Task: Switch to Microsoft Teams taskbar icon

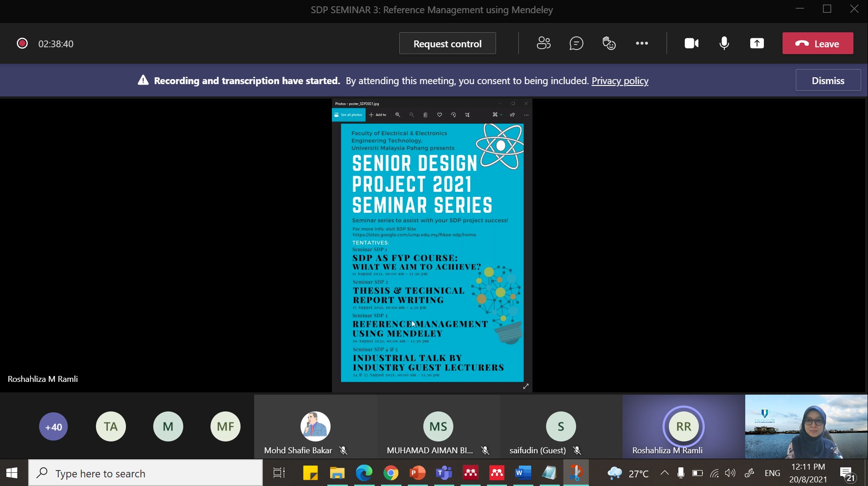Action: (x=444, y=473)
